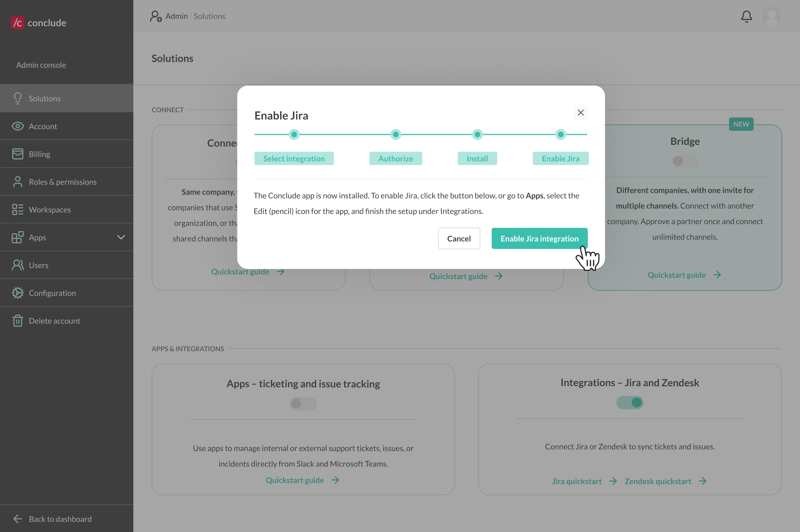800x532 pixels.
Task: Click the Enable Jira step dot
Action: (x=561, y=134)
